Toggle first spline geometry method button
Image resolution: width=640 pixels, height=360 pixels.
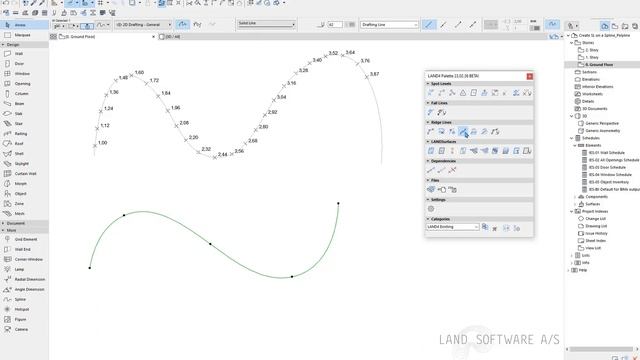click(x=183, y=25)
